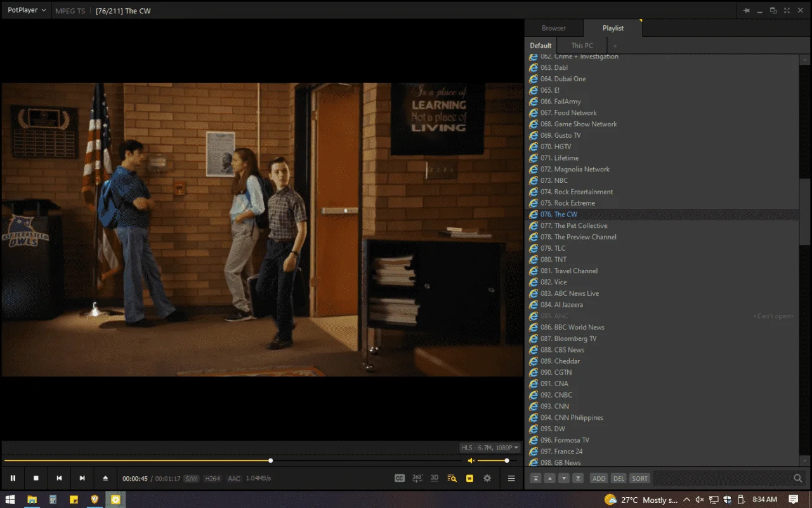Viewport: 812px width, 508px height.
Task: Toggle 3D video mode
Action: coord(435,478)
